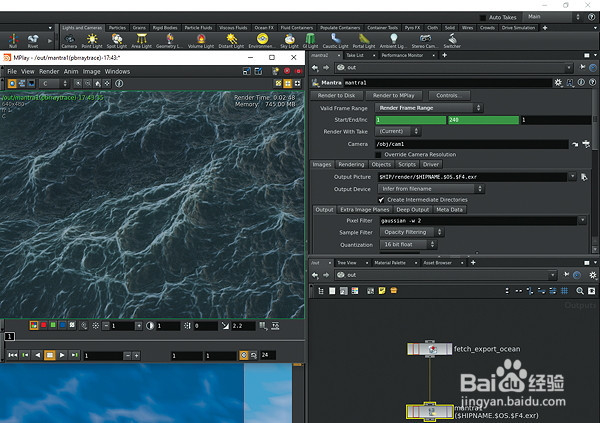This screenshot has height=423, width=600.
Task: Create a Distant Light from the shelf
Action: tap(233, 39)
